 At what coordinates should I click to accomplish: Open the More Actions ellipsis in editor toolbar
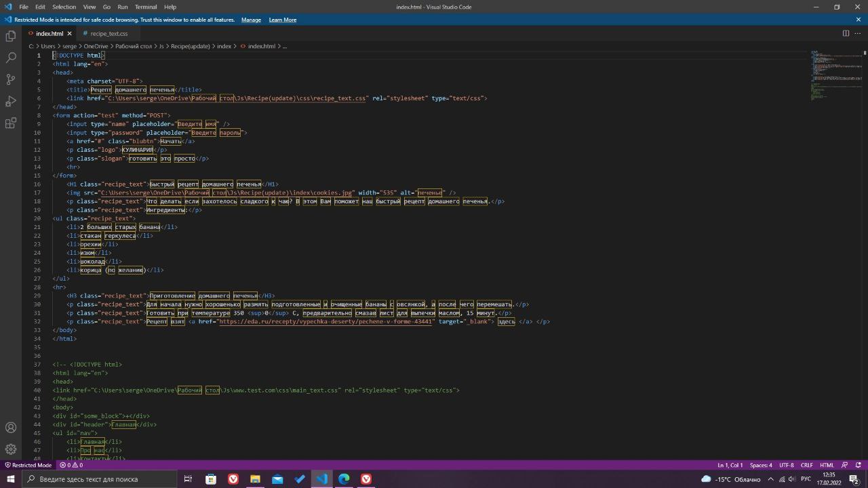pos(859,33)
